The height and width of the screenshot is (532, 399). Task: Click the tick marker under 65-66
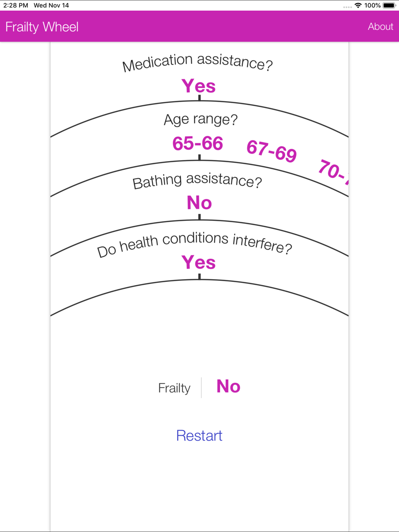[x=199, y=157]
